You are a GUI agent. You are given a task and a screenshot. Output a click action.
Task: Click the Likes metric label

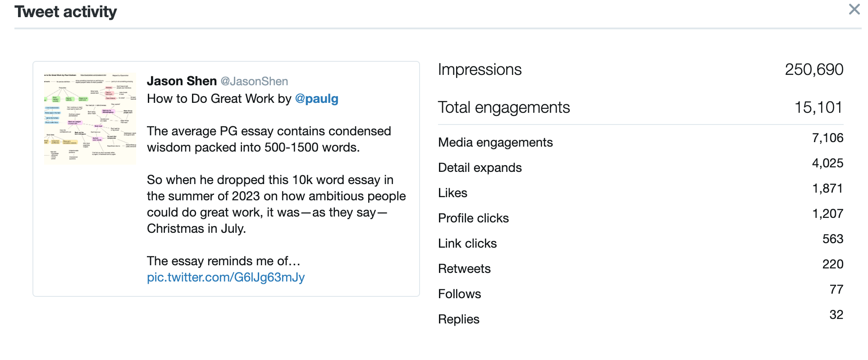452,193
